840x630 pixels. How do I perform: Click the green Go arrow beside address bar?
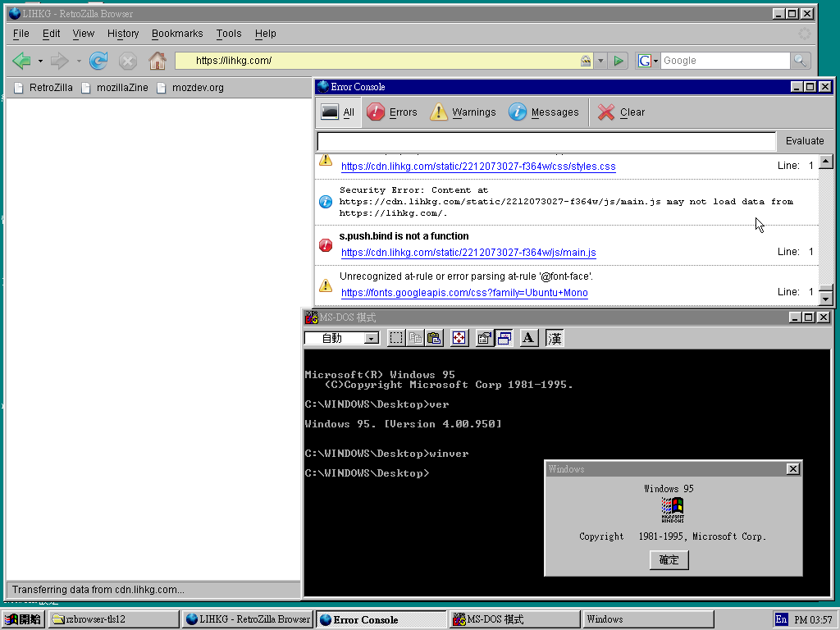pos(619,61)
